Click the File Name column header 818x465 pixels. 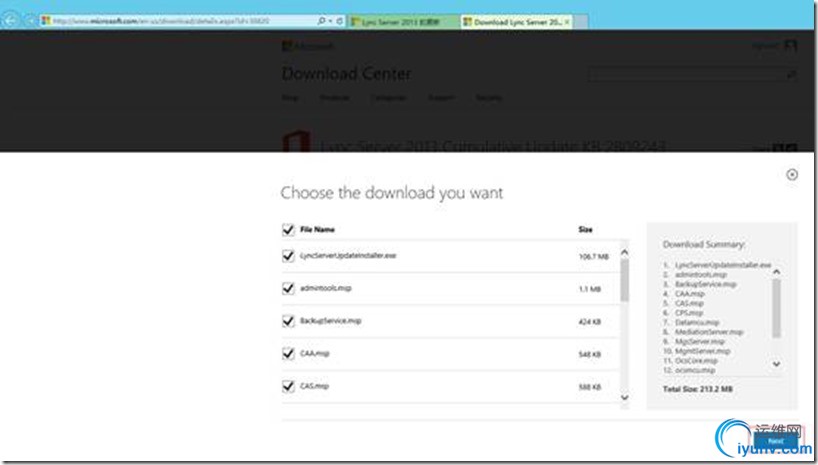coord(317,230)
